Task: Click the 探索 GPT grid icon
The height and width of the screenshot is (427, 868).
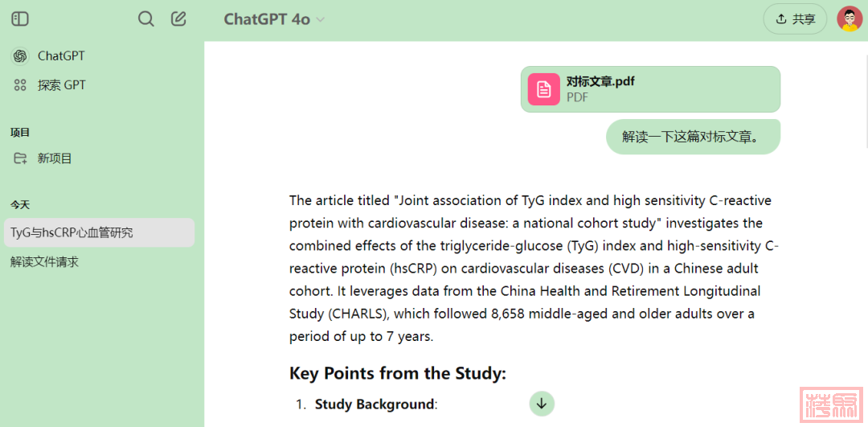Action: pos(20,85)
